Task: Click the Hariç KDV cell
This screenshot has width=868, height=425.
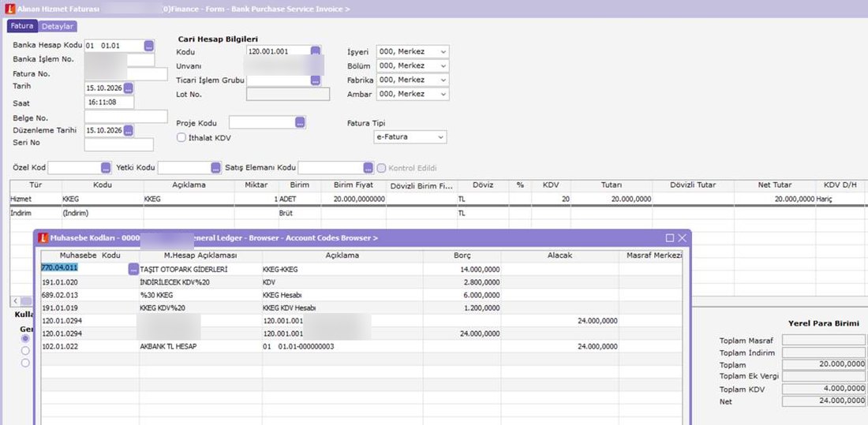Action: [x=840, y=199]
